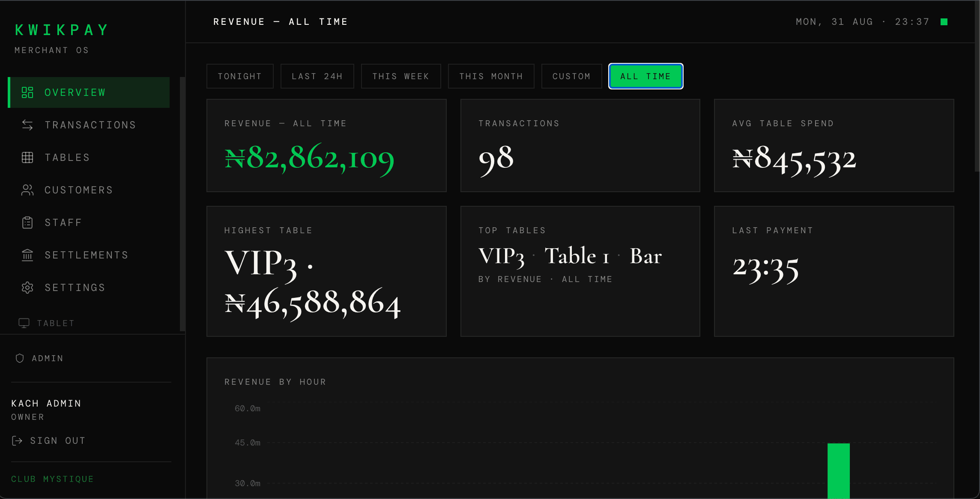Choose the This Month filter
Viewport: 980px width, 499px height.
491,76
